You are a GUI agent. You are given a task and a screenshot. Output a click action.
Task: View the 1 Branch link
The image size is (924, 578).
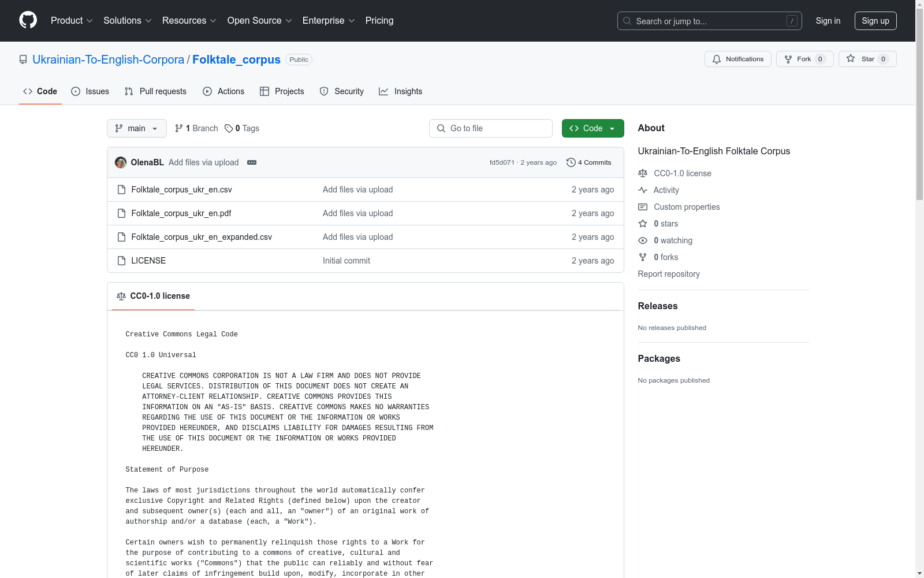tap(196, 128)
